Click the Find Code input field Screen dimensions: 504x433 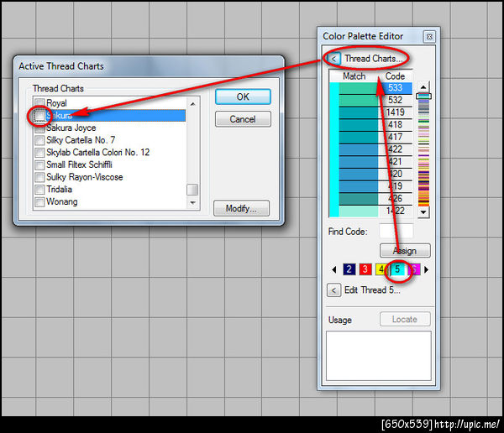(396, 231)
